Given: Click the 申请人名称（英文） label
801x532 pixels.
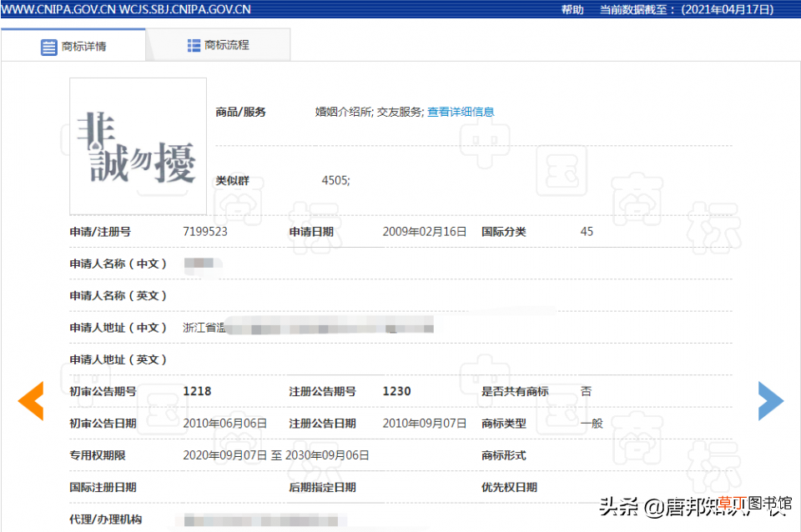Looking at the screenshot, I should [x=118, y=296].
